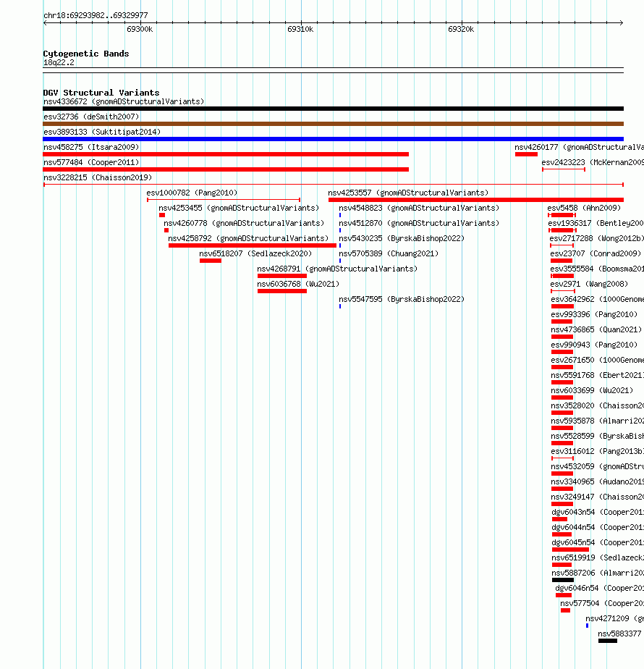This screenshot has height=669, width=644.
Task: Click nsv4260177 variant label
Action: [579, 147]
